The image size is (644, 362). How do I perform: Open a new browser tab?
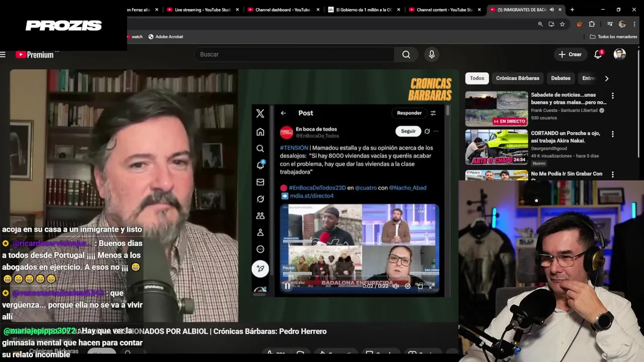pyautogui.click(x=572, y=10)
